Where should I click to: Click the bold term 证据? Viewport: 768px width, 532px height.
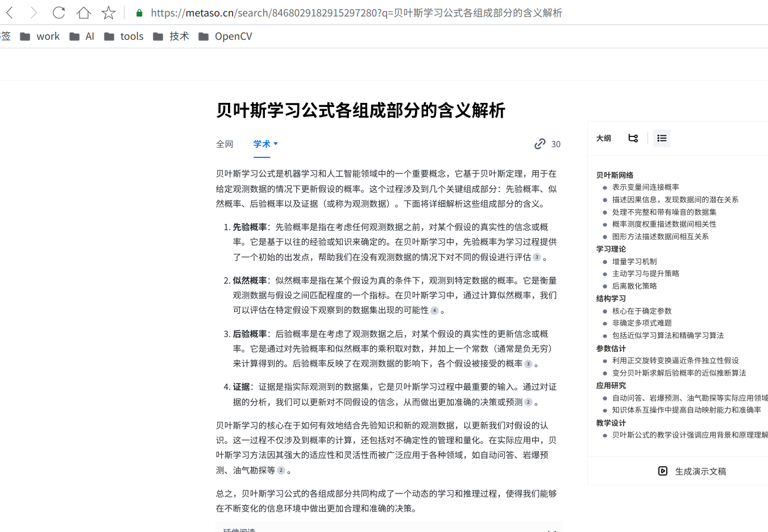pos(241,386)
